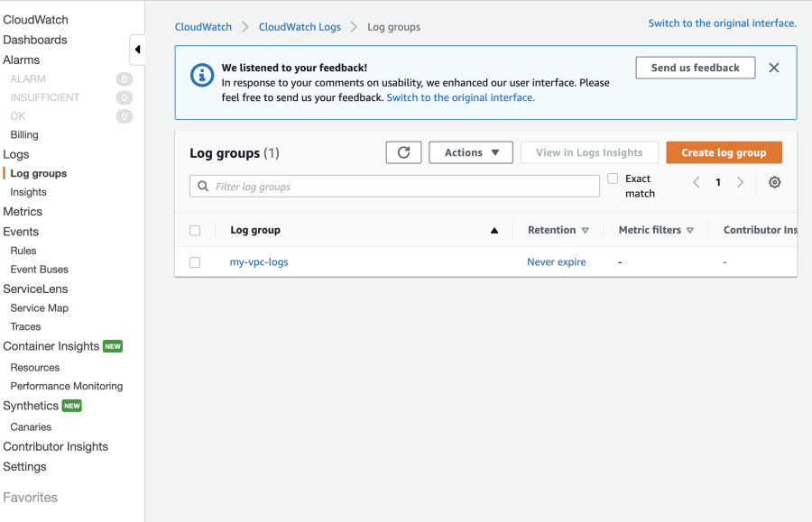Select all log groups checkbox
This screenshot has width=812, height=522.
[195, 231]
